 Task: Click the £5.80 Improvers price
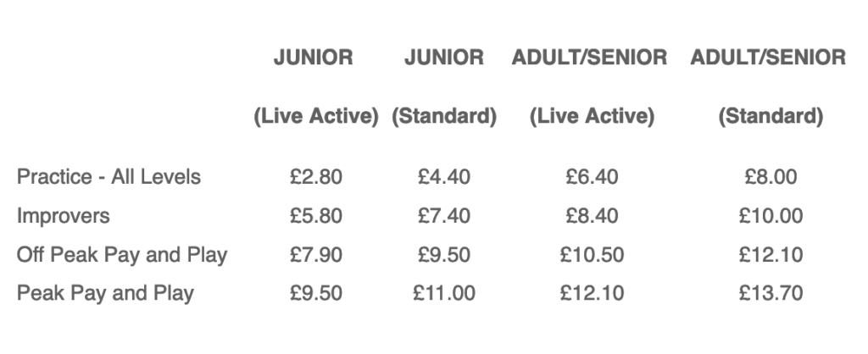(x=316, y=216)
